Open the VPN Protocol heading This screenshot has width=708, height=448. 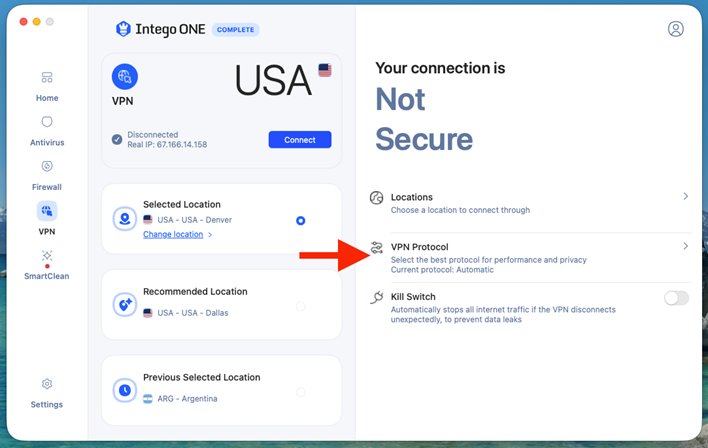click(419, 247)
